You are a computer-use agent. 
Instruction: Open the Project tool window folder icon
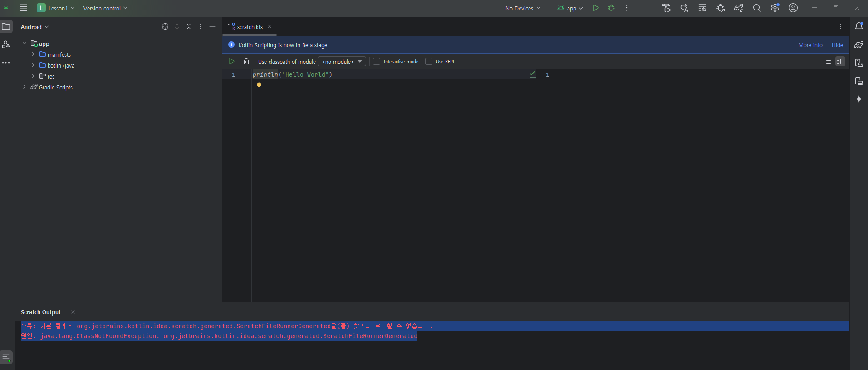pos(6,26)
